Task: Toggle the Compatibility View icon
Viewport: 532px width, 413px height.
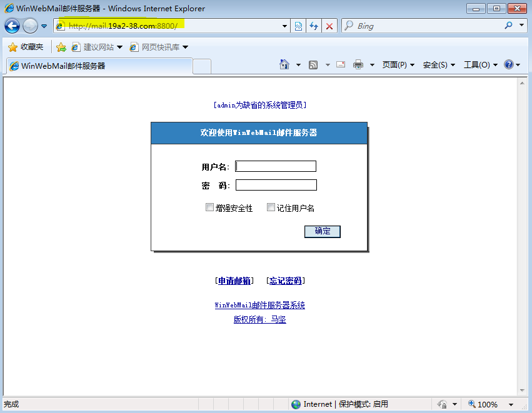Action: click(x=298, y=26)
